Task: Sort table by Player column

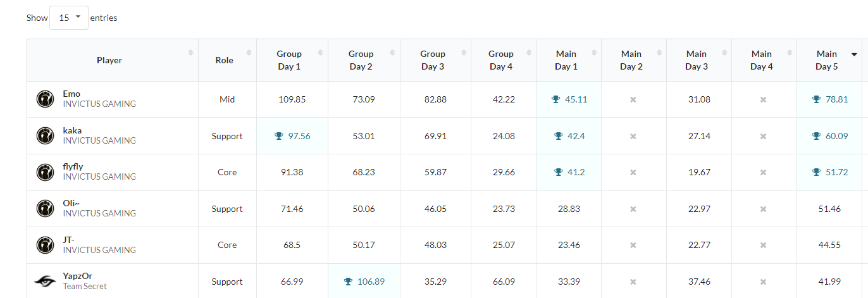Action: (x=109, y=60)
